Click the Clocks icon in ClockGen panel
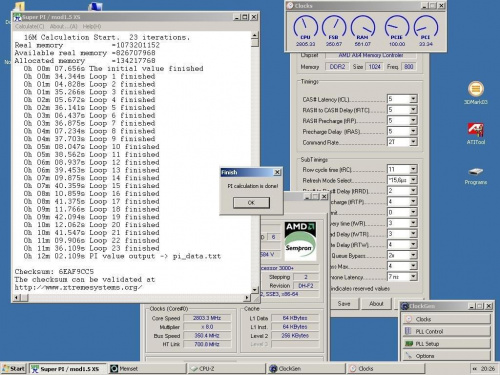 pyautogui.click(x=408, y=319)
